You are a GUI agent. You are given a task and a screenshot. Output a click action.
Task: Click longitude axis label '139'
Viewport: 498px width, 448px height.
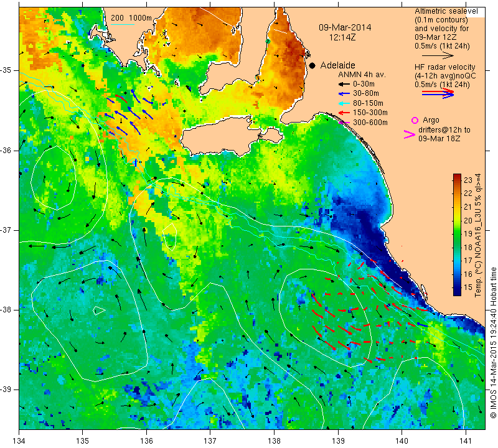click(338, 441)
